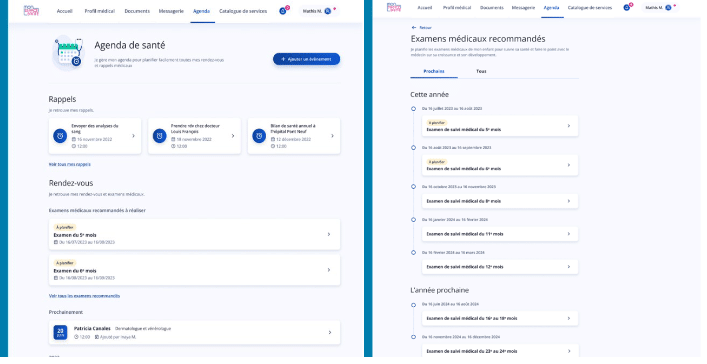Click alarm icon on Pont Neuf checkup reminder
Screen dimensions: 707x364
click(x=259, y=136)
